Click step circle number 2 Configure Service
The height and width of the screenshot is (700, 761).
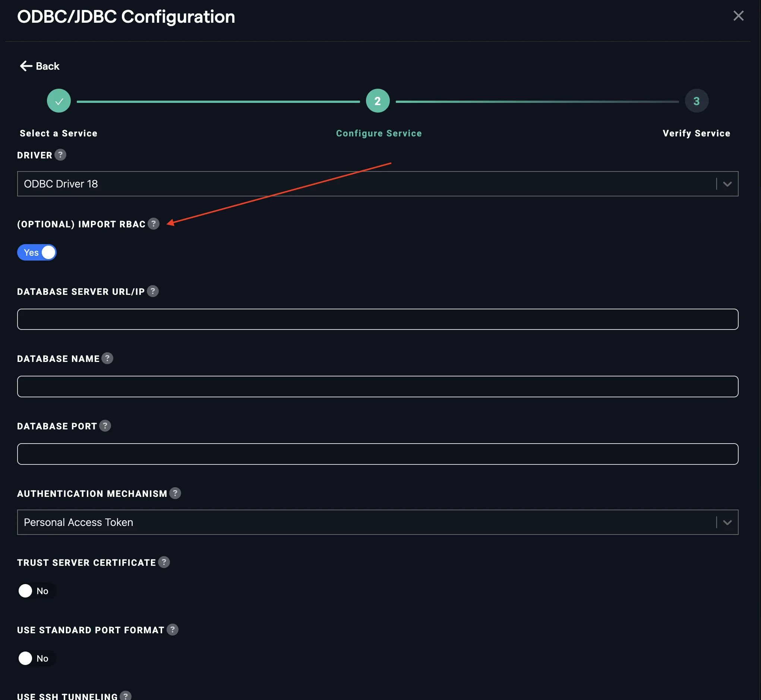click(x=378, y=100)
